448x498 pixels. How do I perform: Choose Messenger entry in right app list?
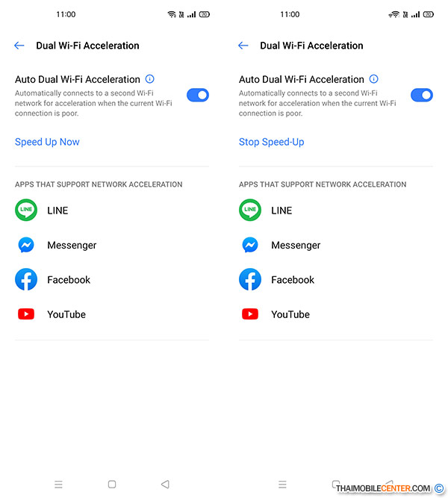click(x=336, y=245)
